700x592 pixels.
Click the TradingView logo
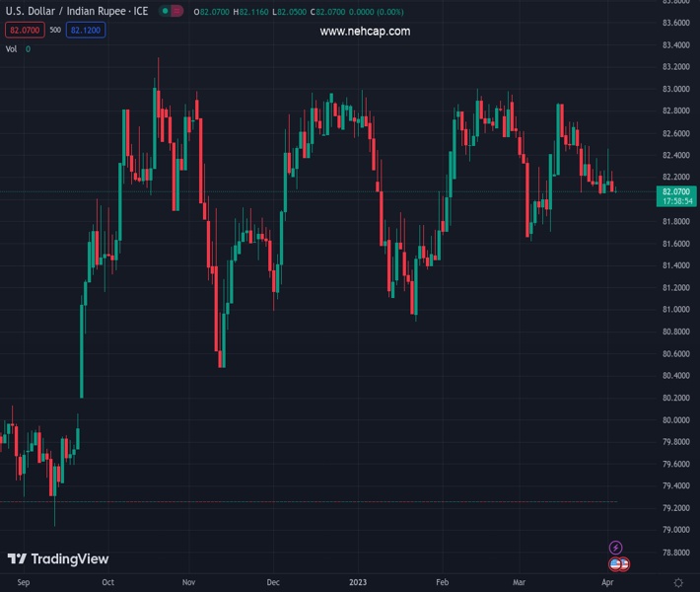point(58,559)
